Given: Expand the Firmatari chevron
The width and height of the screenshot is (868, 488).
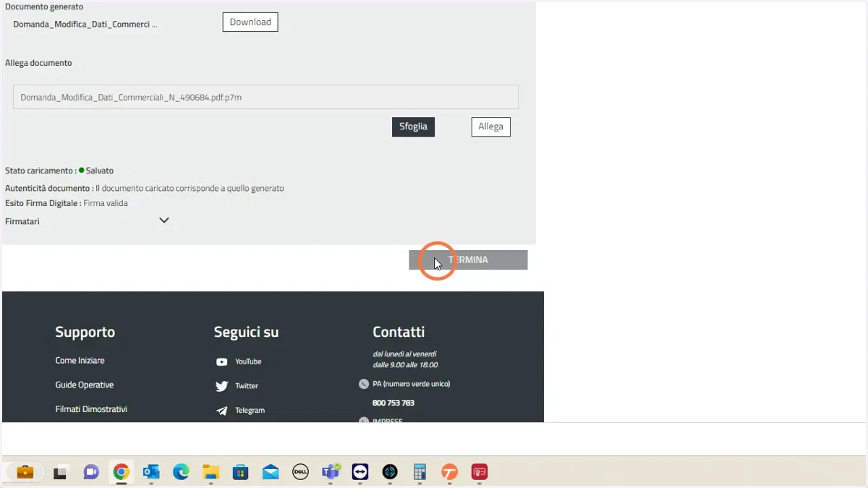Looking at the screenshot, I should pos(164,221).
